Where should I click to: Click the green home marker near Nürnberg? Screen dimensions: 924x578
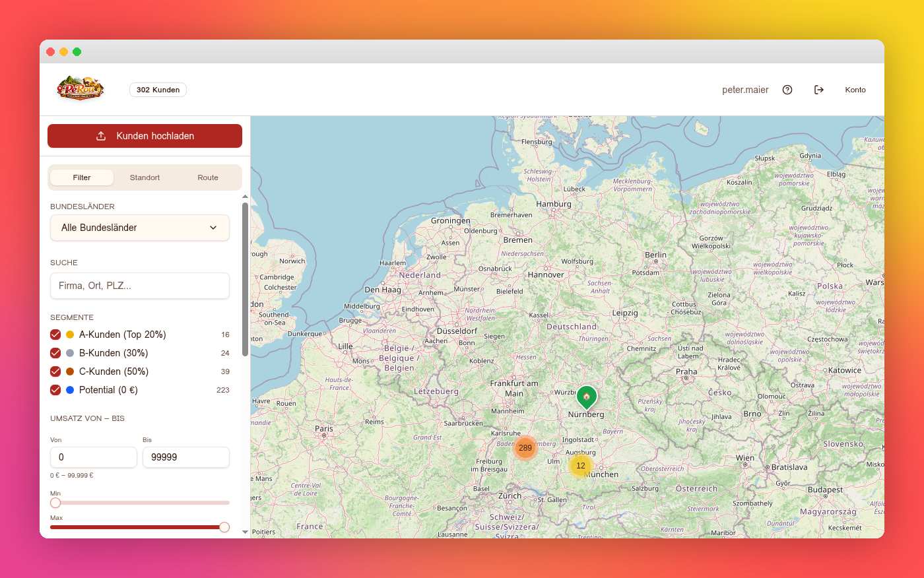pyautogui.click(x=586, y=397)
